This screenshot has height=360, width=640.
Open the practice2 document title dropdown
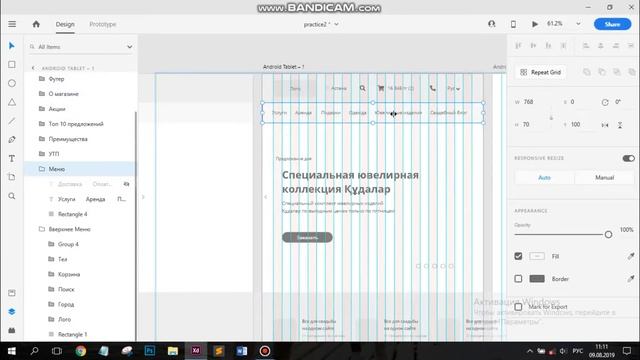(337, 24)
